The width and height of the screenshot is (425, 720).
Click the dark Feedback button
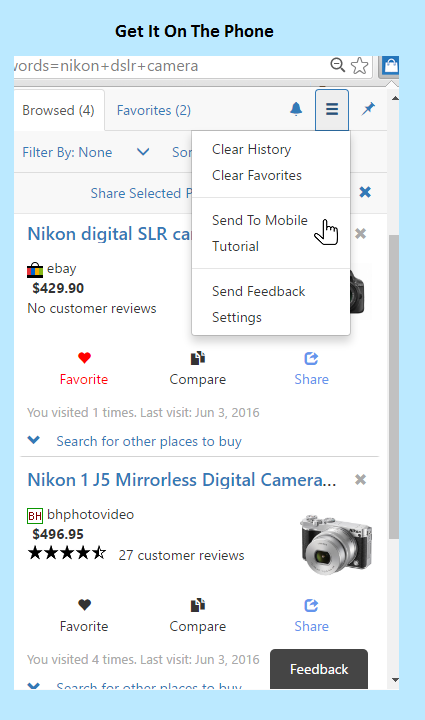(x=319, y=669)
